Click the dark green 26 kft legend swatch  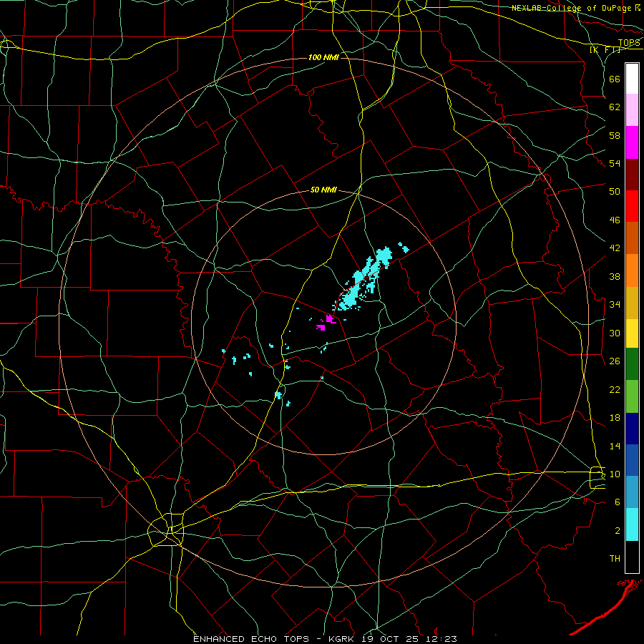pos(632,364)
